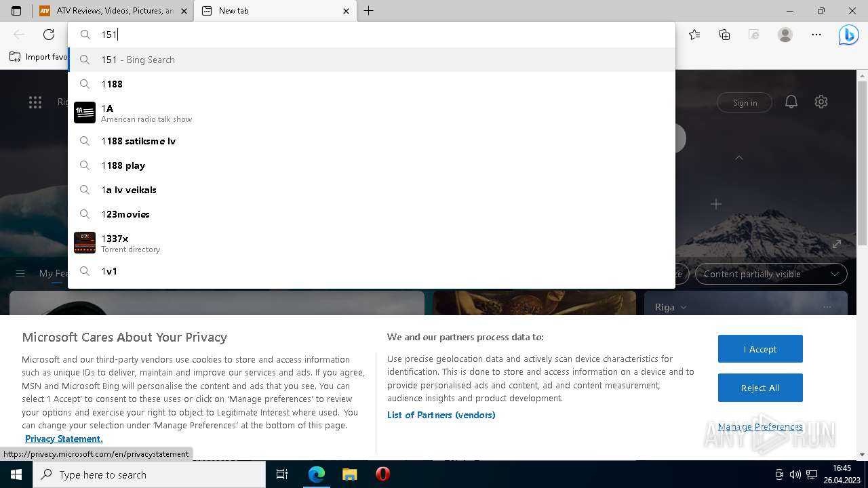Close the New tab tab

pos(346,11)
